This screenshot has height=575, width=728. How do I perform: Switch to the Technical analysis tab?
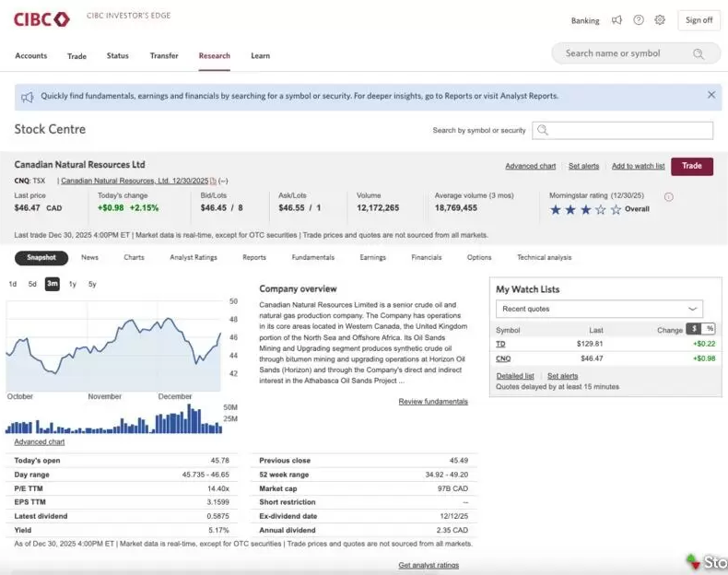(544, 257)
